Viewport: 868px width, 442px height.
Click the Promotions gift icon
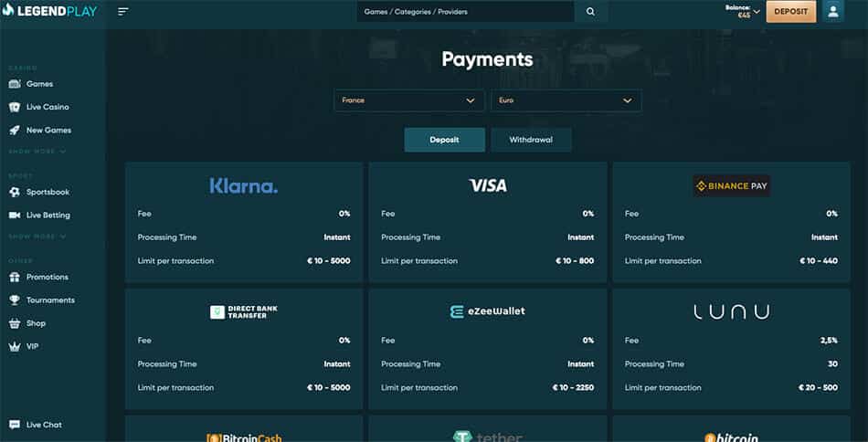[x=15, y=277]
